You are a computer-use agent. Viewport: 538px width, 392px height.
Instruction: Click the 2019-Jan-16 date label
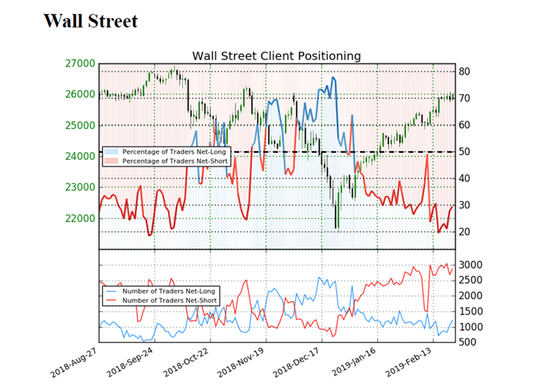click(353, 362)
